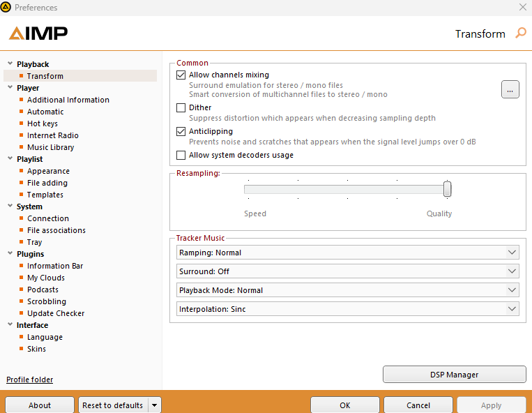Open Tray settings page
Viewport: 532px width, 413px height.
tap(35, 242)
